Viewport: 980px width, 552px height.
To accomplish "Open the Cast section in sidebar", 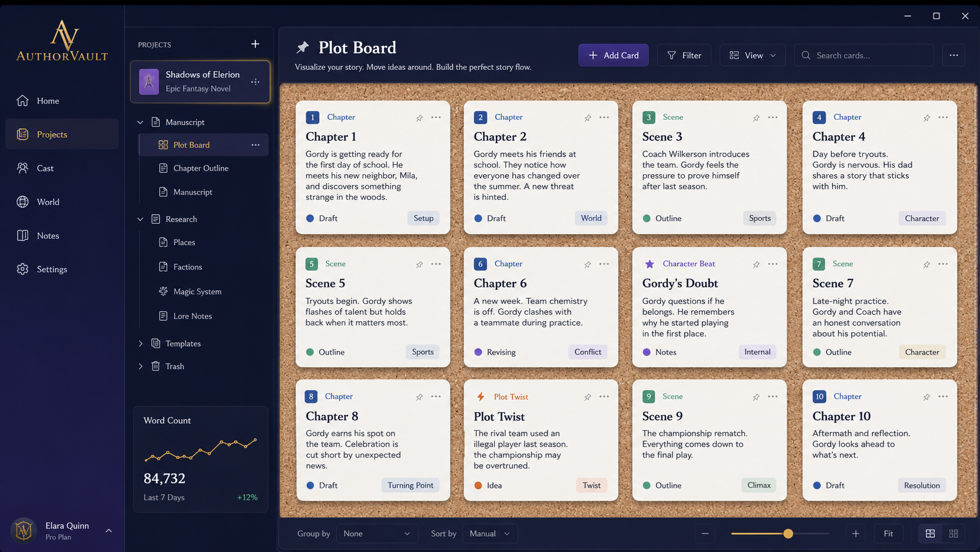I will coord(62,168).
